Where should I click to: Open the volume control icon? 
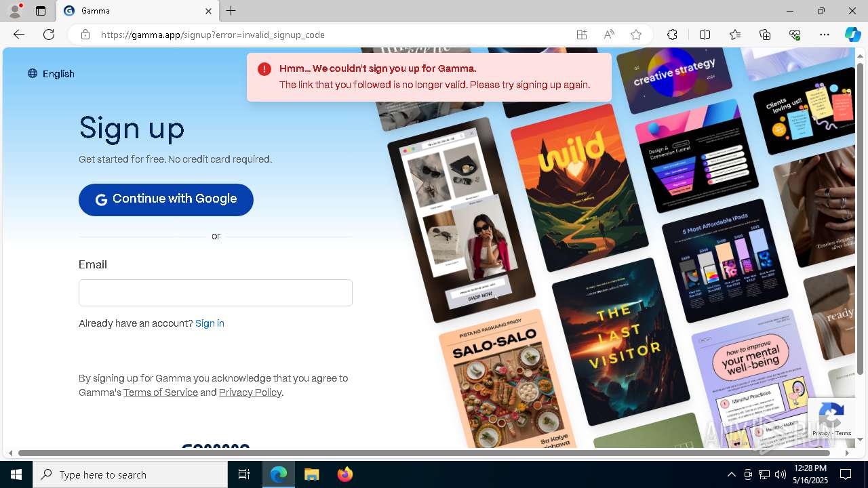pos(780,474)
